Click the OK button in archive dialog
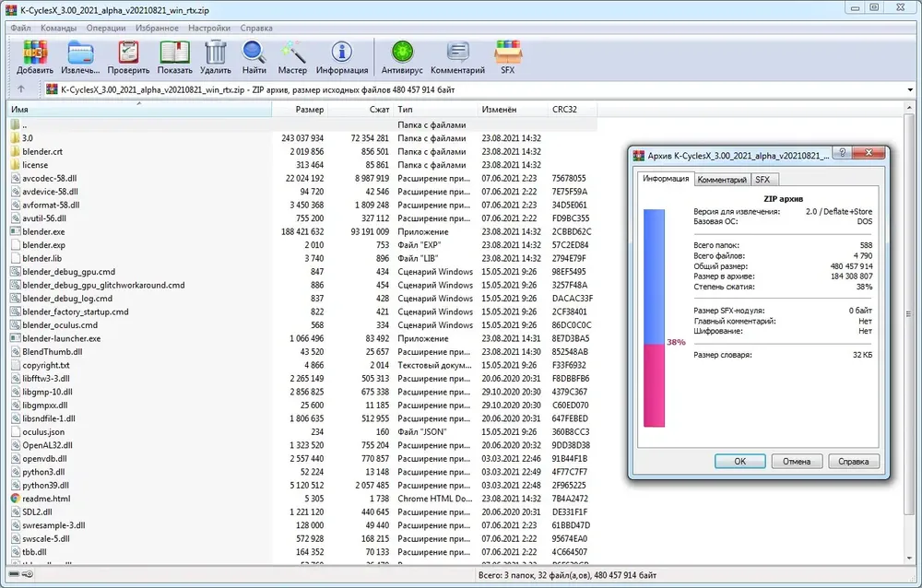 739,462
